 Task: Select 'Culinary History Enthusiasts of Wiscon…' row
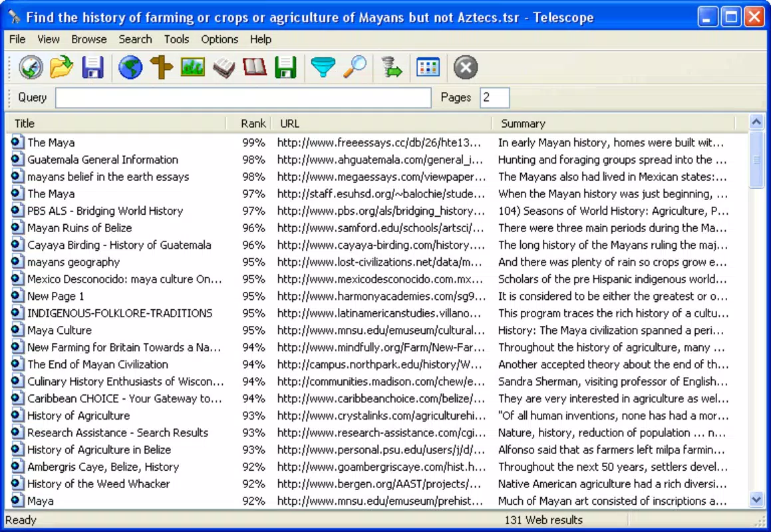(125, 381)
